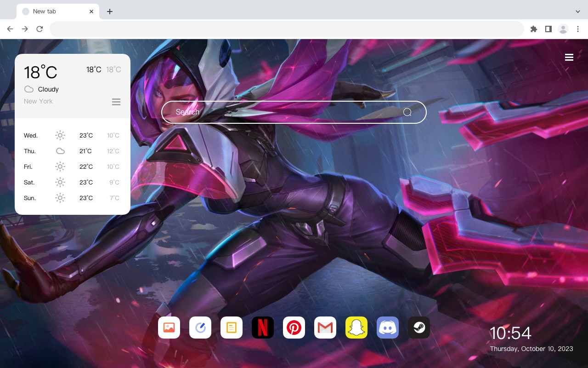Screen dimensions: 588x368
Task: Click into the Search field
Action: pyautogui.click(x=294, y=112)
